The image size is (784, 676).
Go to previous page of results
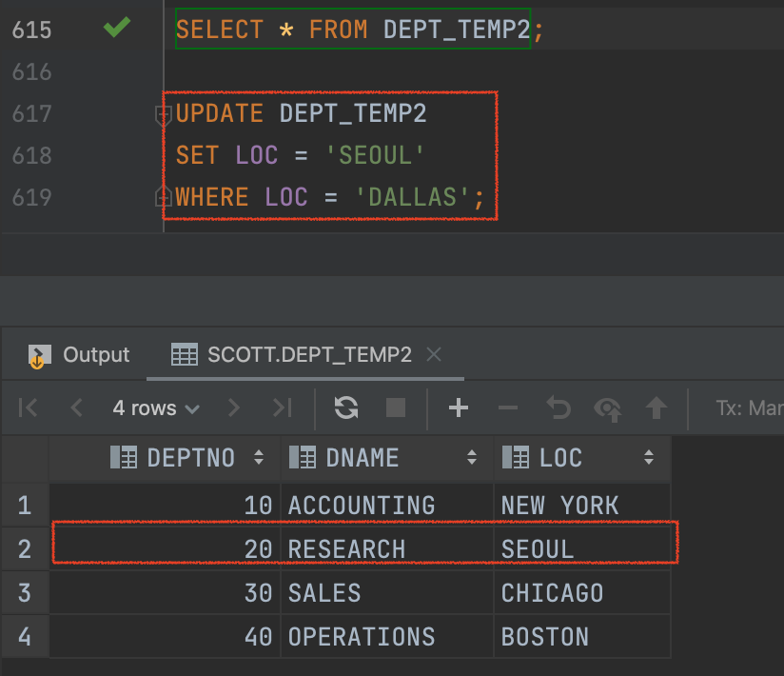point(76,408)
